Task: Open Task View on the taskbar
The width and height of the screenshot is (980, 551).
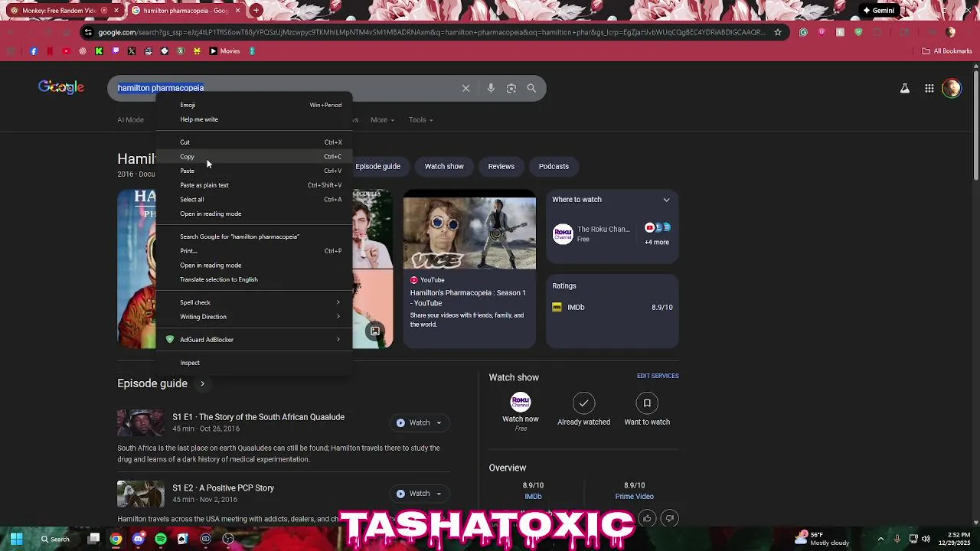Action: [x=94, y=539]
